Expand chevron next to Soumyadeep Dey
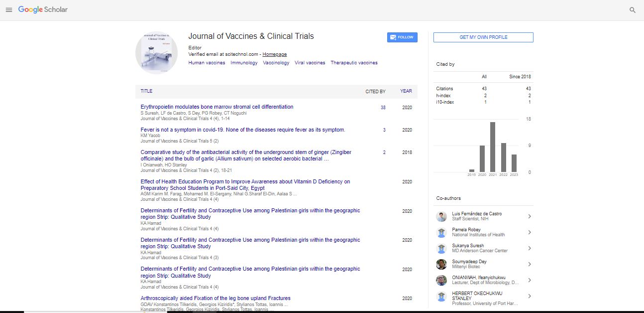The width and height of the screenshot is (644, 313). pyautogui.click(x=530, y=264)
